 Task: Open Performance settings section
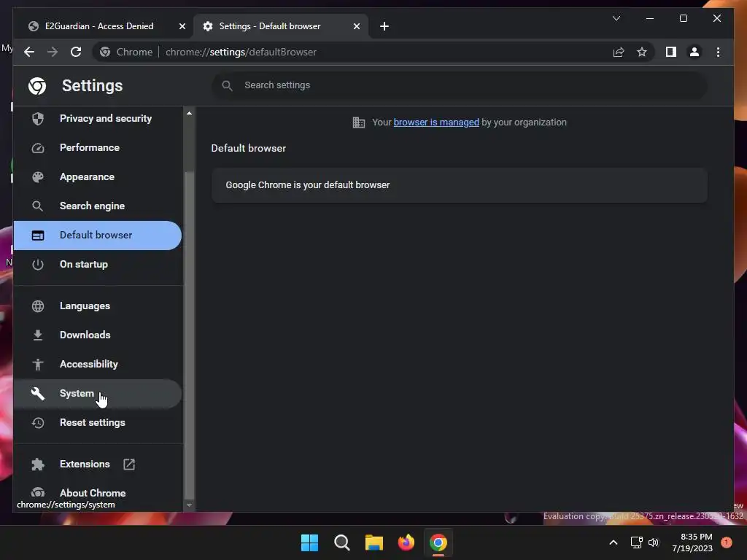coord(98,147)
